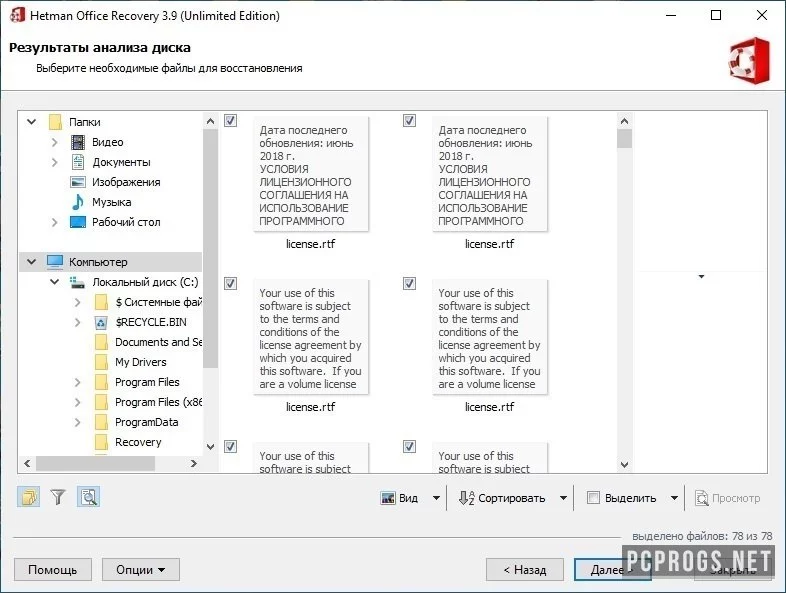
Task: Collapse the Локальный диск (C:) node
Action: tap(54, 282)
